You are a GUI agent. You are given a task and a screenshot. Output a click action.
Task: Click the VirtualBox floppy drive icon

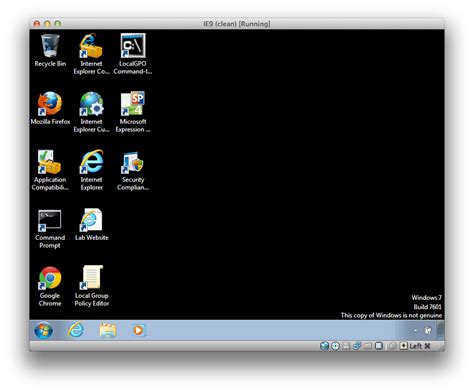(x=346, y=346)
